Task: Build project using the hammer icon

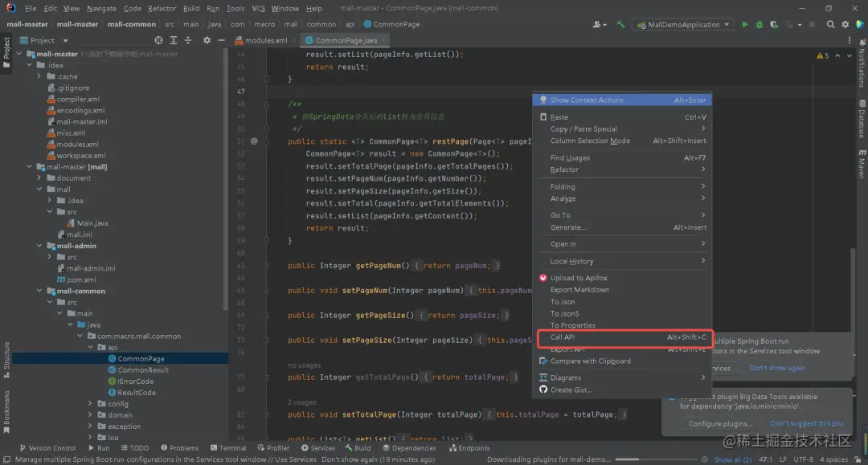Action: point(620,25)
